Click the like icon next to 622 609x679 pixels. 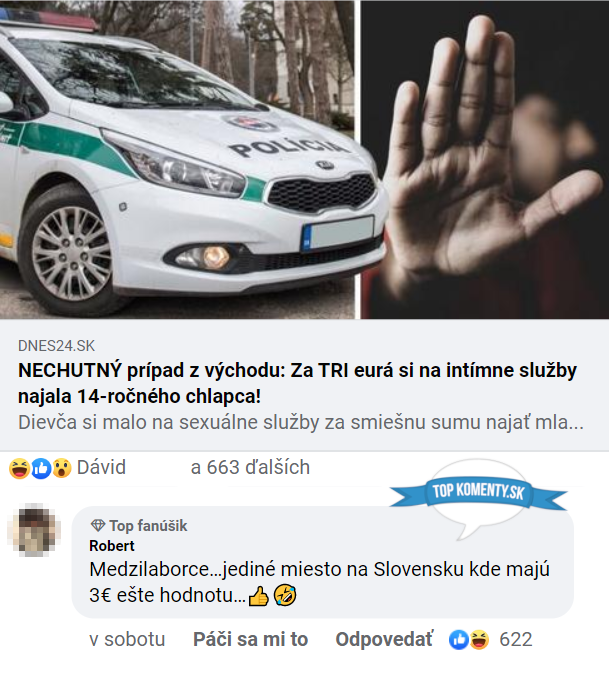(459, 640)
